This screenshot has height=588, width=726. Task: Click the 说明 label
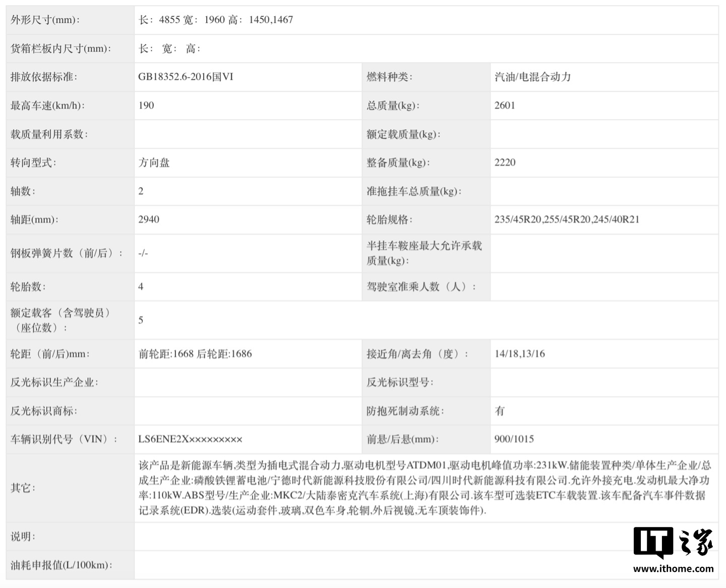(x=23, y=537)
